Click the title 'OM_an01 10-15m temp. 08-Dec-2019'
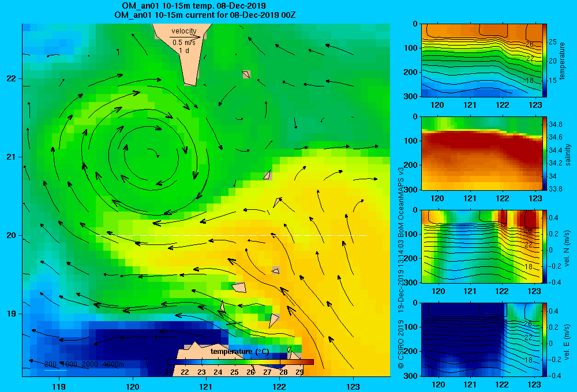The width and height of the screenshot is (577, 392). (x=193, y=6)
